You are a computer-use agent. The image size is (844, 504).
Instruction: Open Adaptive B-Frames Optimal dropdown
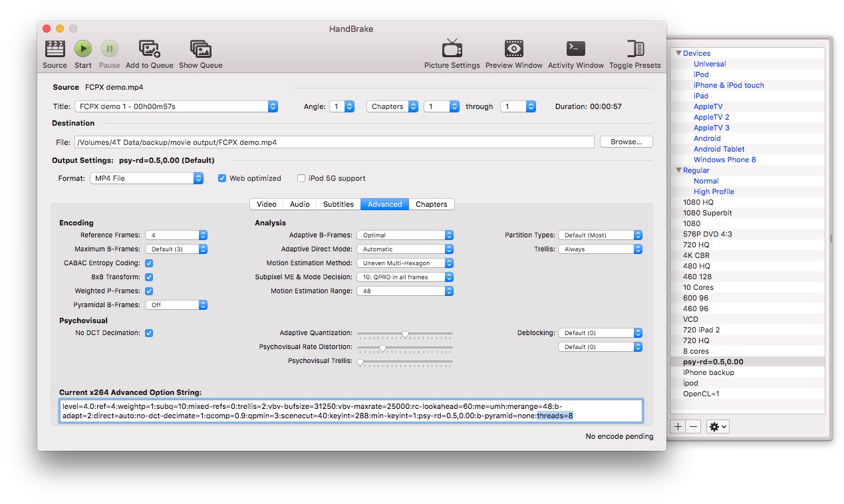click(405, 235)
